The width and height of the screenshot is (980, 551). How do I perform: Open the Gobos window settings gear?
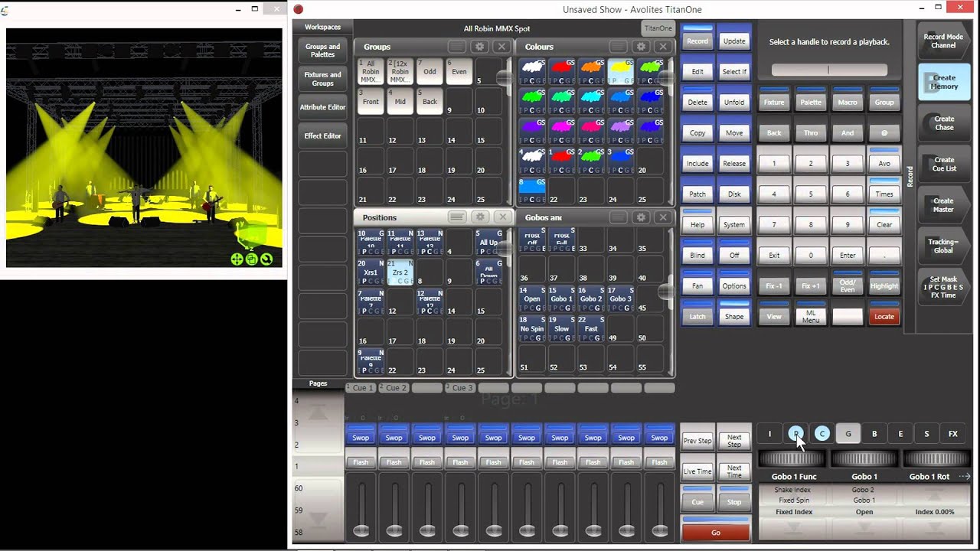tap(641, 217)
